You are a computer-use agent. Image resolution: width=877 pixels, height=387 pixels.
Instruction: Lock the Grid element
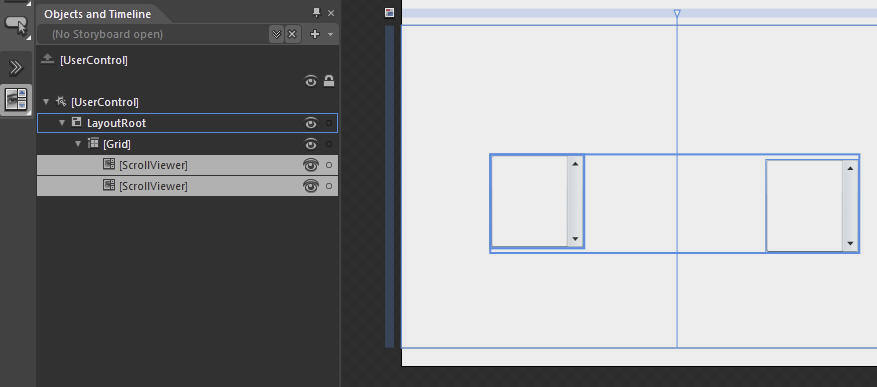[329, 144]
